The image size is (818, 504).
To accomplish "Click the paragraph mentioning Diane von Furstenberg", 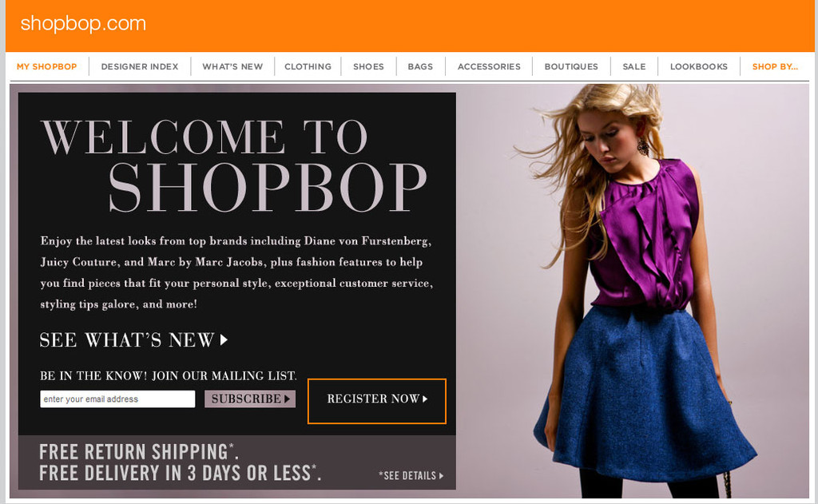I will pyautogui.click(x=236, y=272).
